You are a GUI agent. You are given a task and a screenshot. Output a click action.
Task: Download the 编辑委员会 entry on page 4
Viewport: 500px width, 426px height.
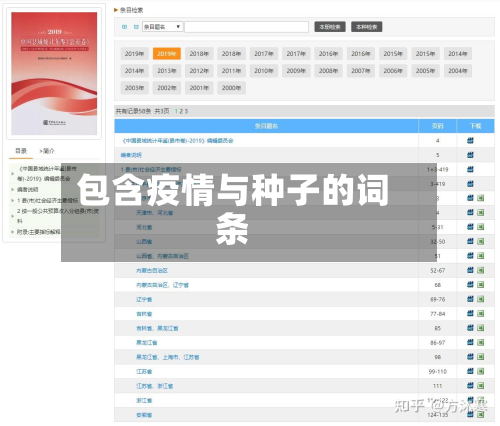pos(470,141)
